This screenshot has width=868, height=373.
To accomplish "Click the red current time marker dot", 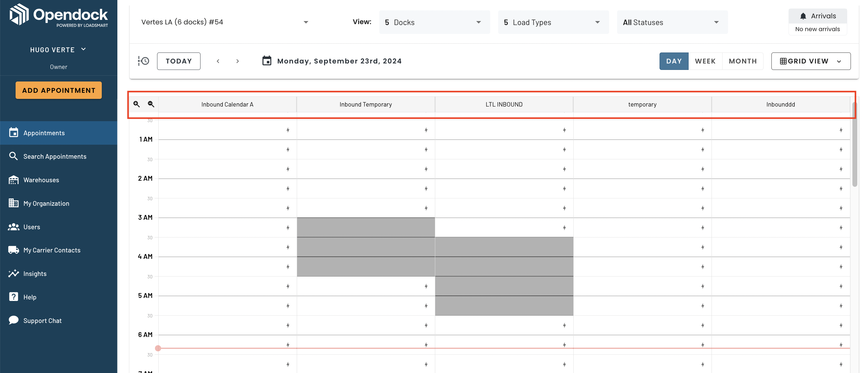I will point(158,348).
